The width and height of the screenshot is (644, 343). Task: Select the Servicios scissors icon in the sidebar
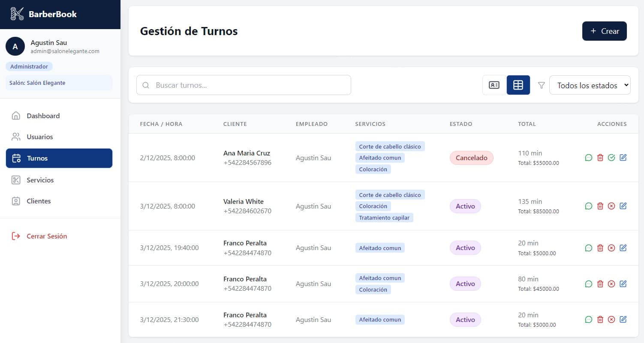(15, 180)
